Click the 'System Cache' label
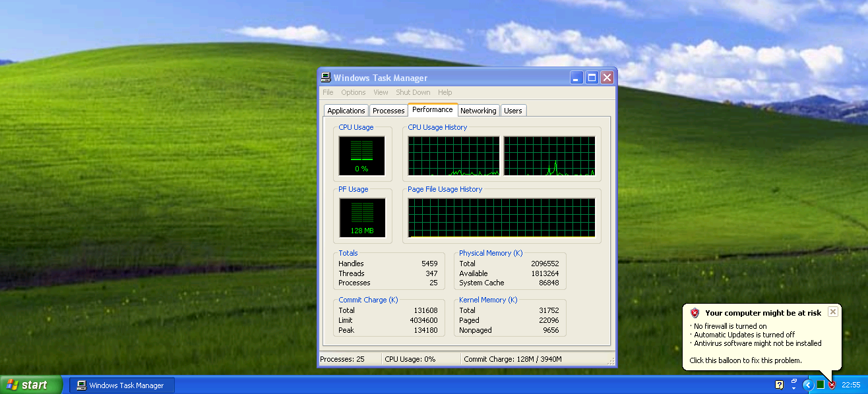The image size is (868, 394). point(481,283)
